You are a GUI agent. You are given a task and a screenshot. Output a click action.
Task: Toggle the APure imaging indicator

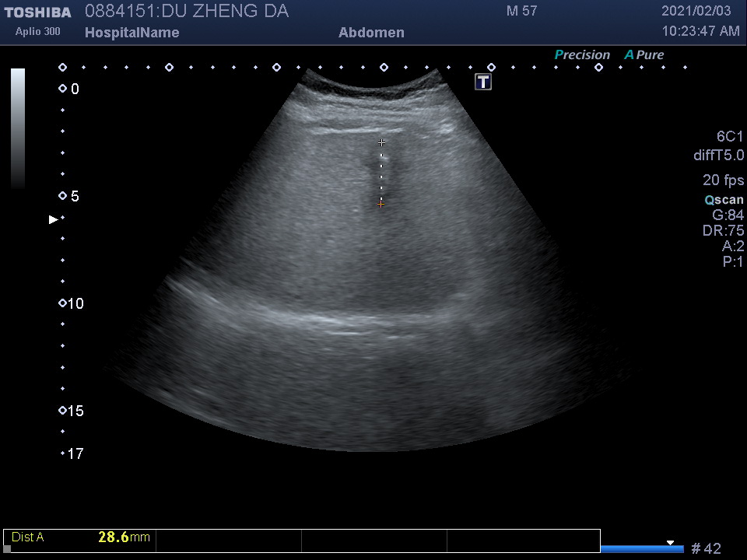pos(644,55)
